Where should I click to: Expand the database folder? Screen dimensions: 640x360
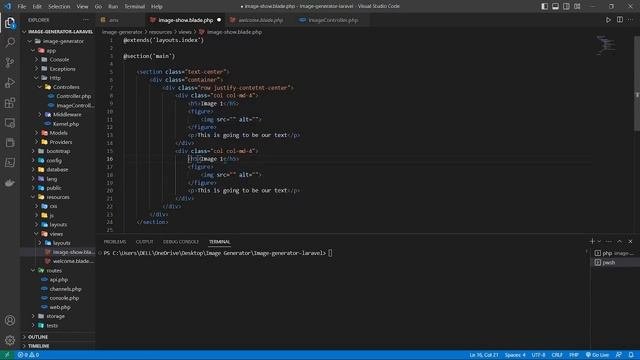click(x=57, y=169)
